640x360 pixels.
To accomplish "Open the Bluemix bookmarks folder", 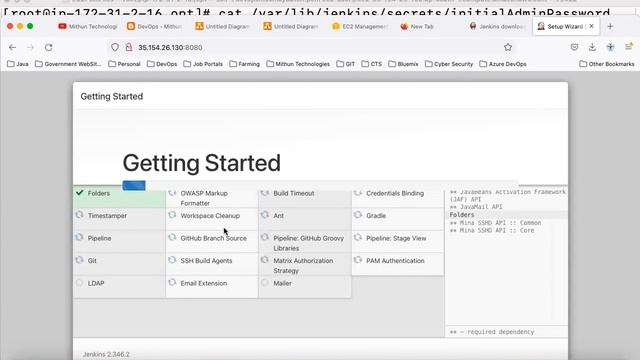I will pos(403,64).
